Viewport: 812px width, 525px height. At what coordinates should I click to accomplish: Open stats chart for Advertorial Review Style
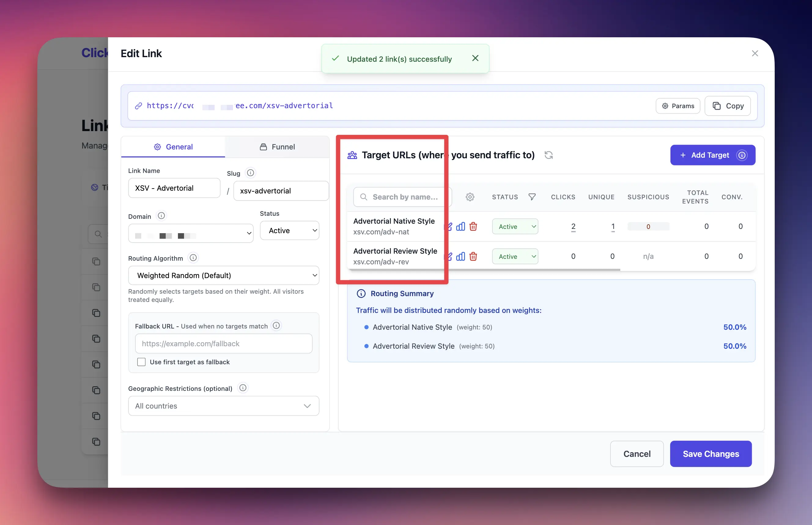(x=460, y=256)
